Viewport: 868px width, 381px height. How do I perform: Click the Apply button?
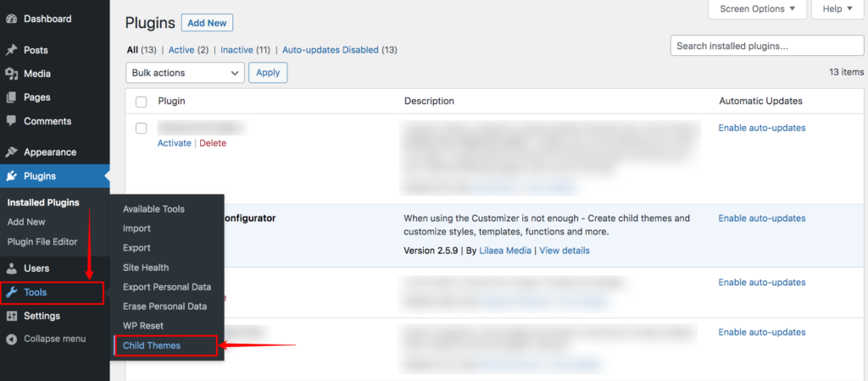(268, 73)
